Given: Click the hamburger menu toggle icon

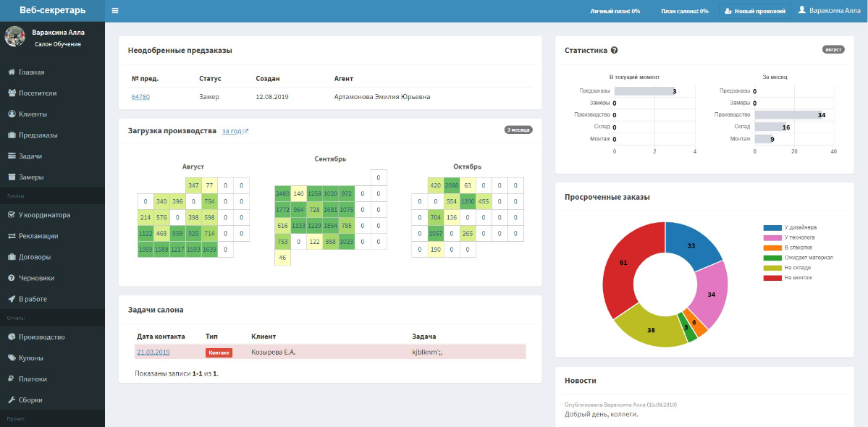Looking at the screenshot, I should (x=115, y=11).
